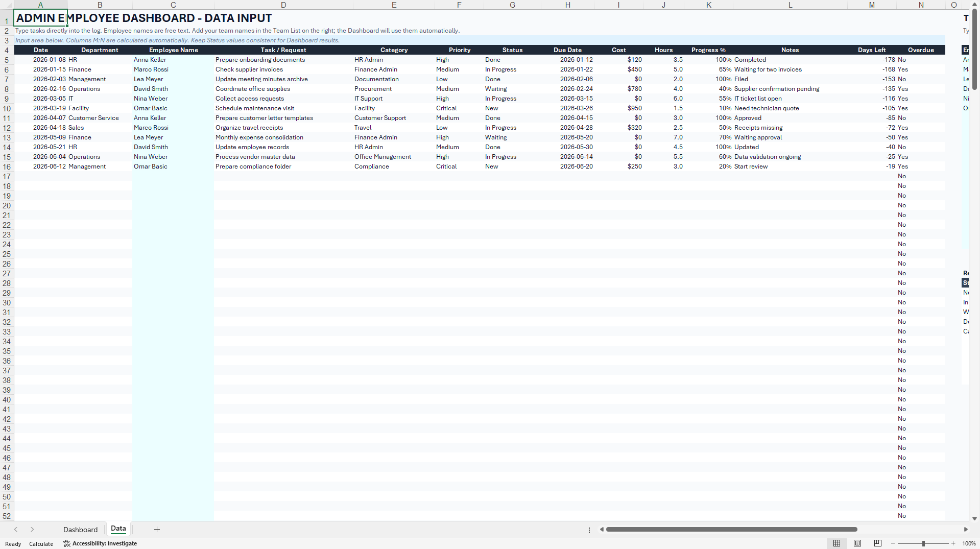This screenshot has width=980, height=549.
Task: Click the sheet tab bar options dots
Action: 589,530
